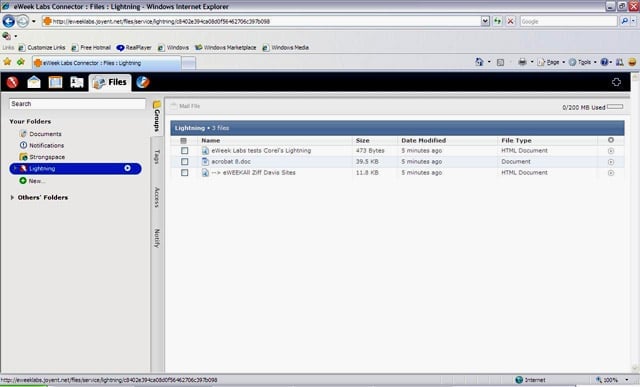Select the eWeek Labs Connector browser tab

click(107, 63)
